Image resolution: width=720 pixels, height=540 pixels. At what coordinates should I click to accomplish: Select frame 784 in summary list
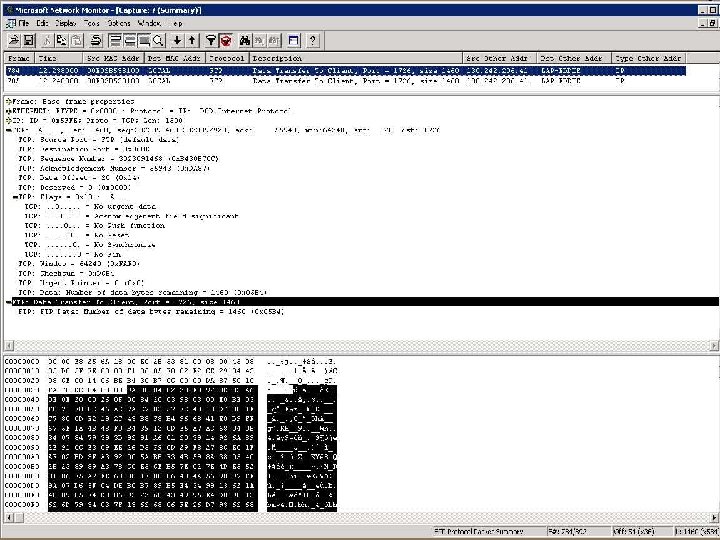pyautogui.click(x=346, y=71)
